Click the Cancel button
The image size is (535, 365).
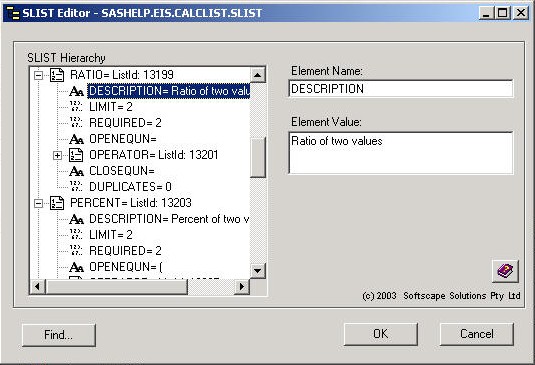[477, 334]
